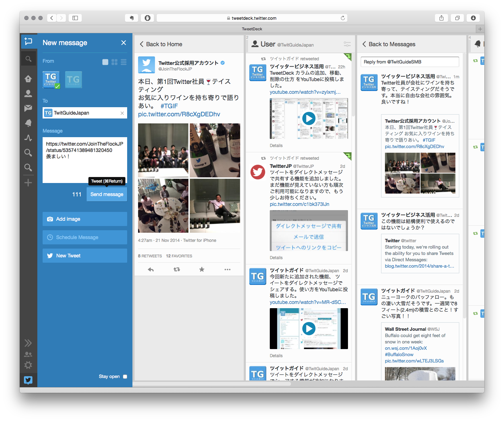Open group photo thumbnail in tweet detail
This screenshot has height=421, width=504.
163,150
